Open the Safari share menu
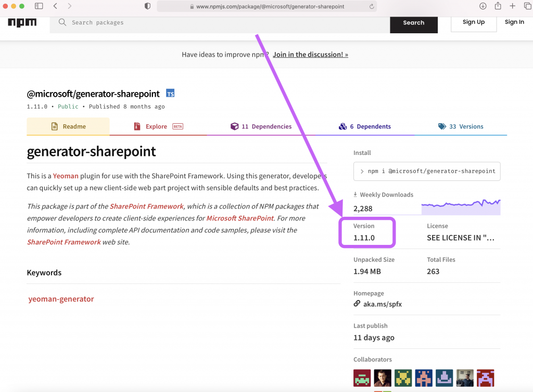The image size is (533, 392). point(498,6)
